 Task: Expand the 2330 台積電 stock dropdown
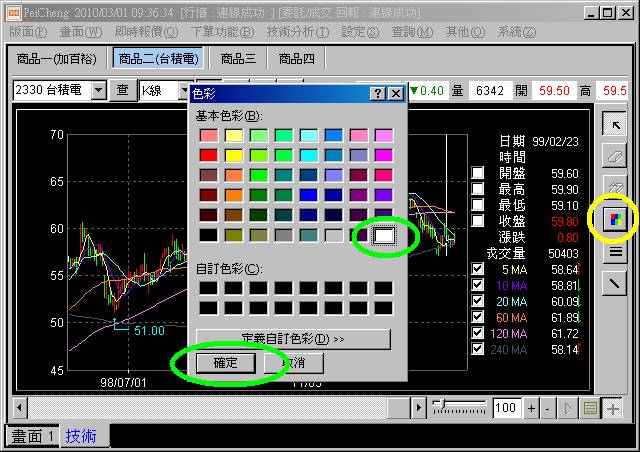pyautogui.click(x=98, y=91)
